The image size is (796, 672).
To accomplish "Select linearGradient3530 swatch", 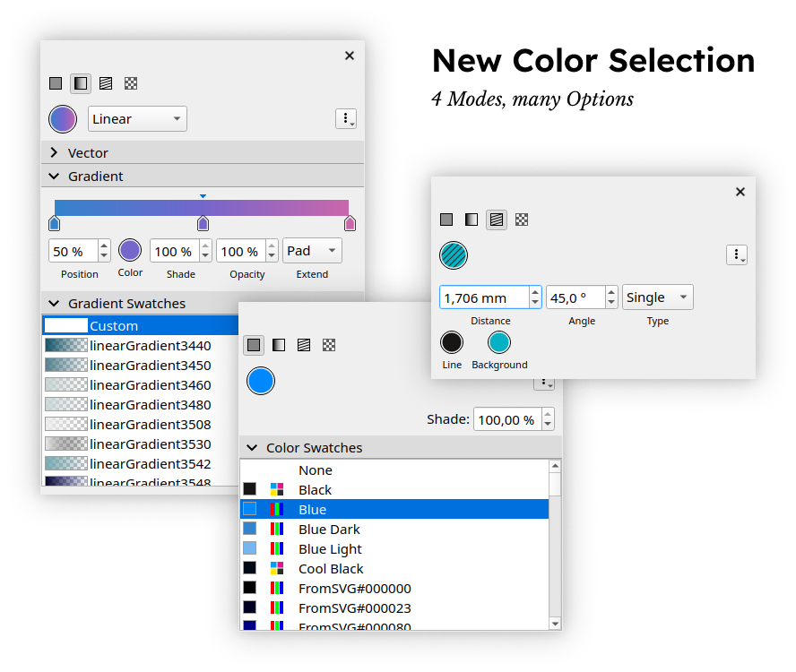I will coord(140,444).
